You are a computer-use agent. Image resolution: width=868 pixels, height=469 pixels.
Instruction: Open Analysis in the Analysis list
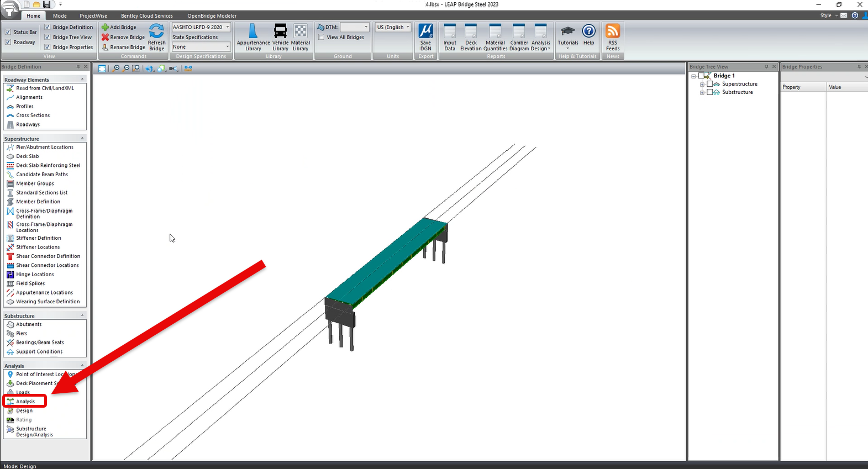pos(25,402)
